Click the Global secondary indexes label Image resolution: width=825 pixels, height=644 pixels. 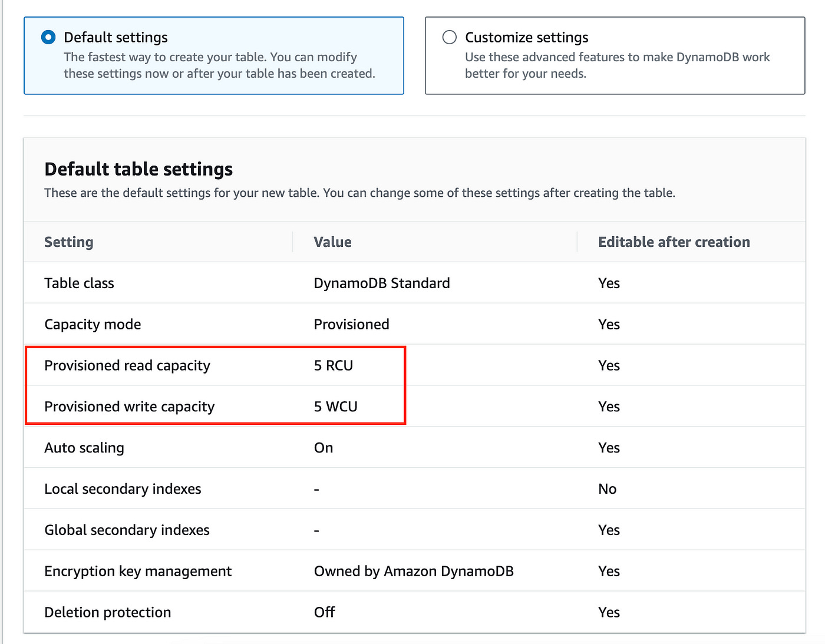127,530
